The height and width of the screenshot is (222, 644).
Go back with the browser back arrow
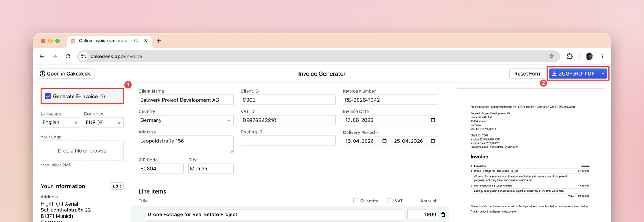[42, 56]
